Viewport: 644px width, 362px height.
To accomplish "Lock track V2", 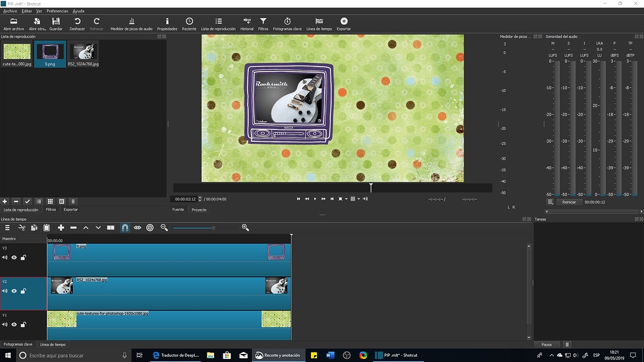I will tap(24, 291).
